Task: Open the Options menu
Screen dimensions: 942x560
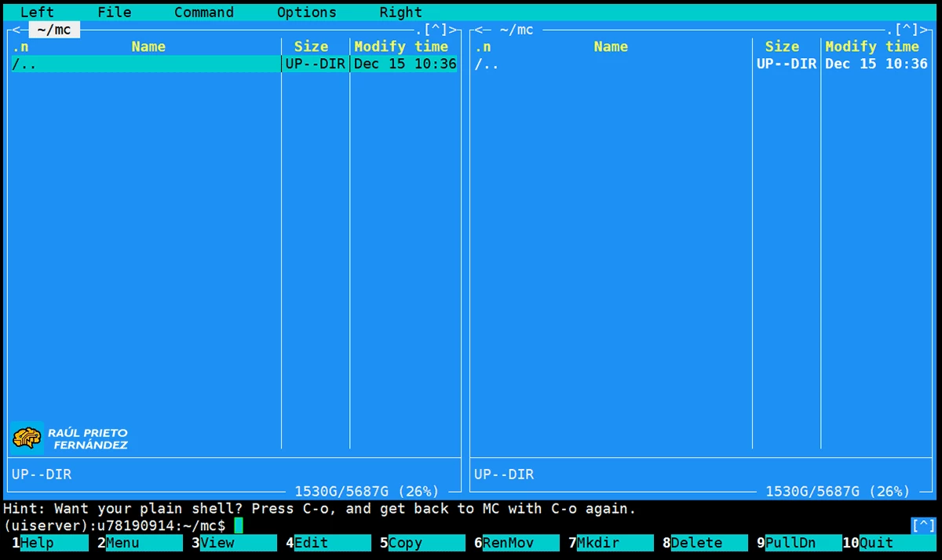Action: (306, 13)
